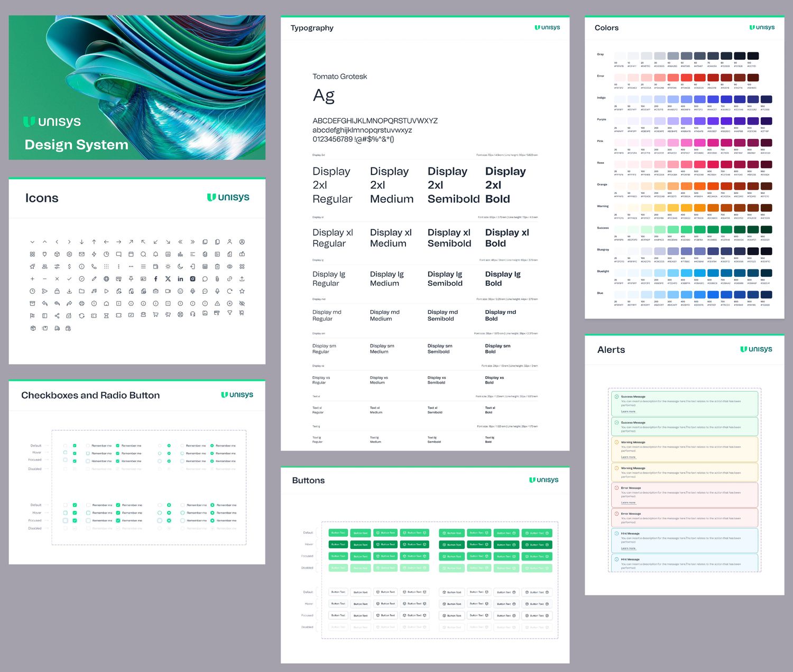
Task: Click the telephone handset icon
Action: (x=94, y=266)
